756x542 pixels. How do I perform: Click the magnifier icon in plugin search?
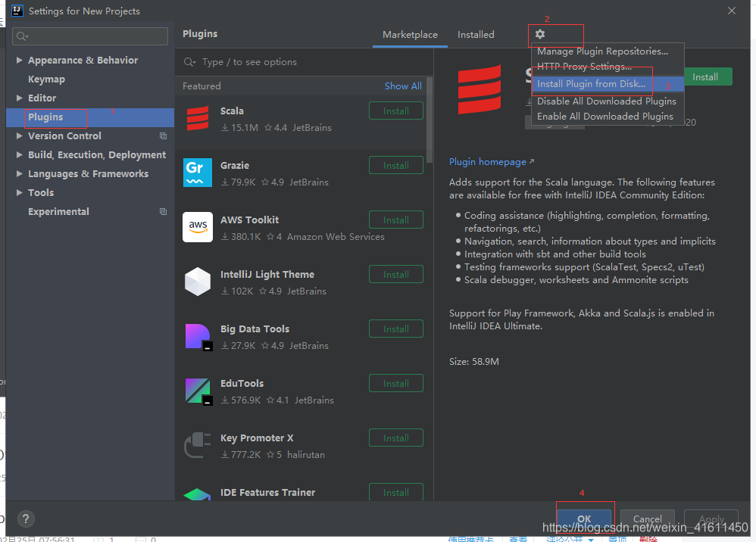[x=189, y=62]
